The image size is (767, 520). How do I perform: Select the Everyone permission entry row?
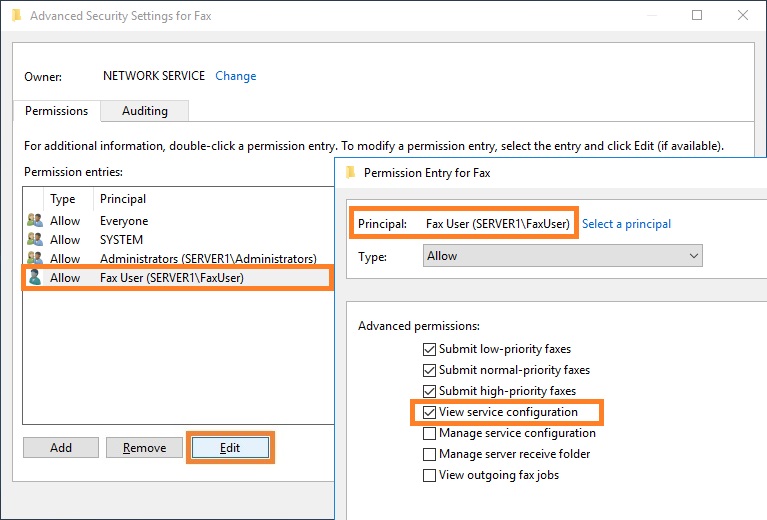[x=178, y=221]
